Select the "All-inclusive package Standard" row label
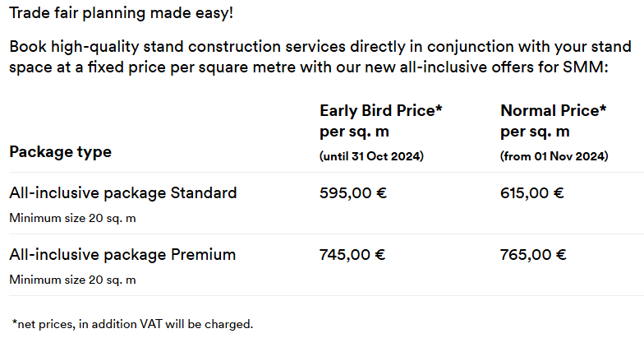 pyautogui.click(x=123, y=193)
